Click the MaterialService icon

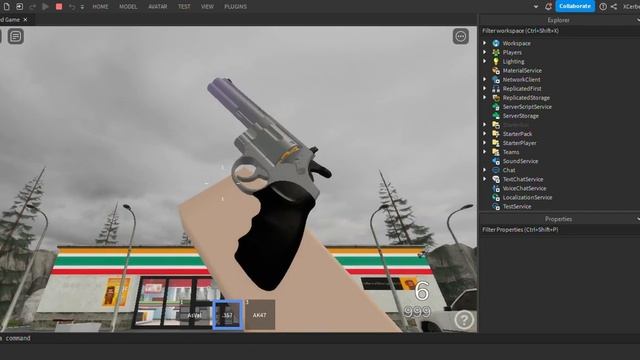[496, 70]
